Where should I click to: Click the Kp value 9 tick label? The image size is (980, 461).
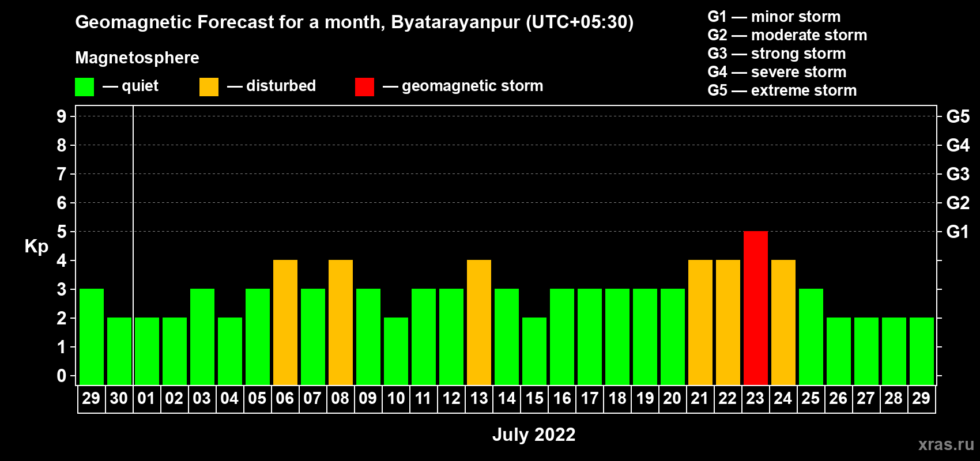pos(62,116)
